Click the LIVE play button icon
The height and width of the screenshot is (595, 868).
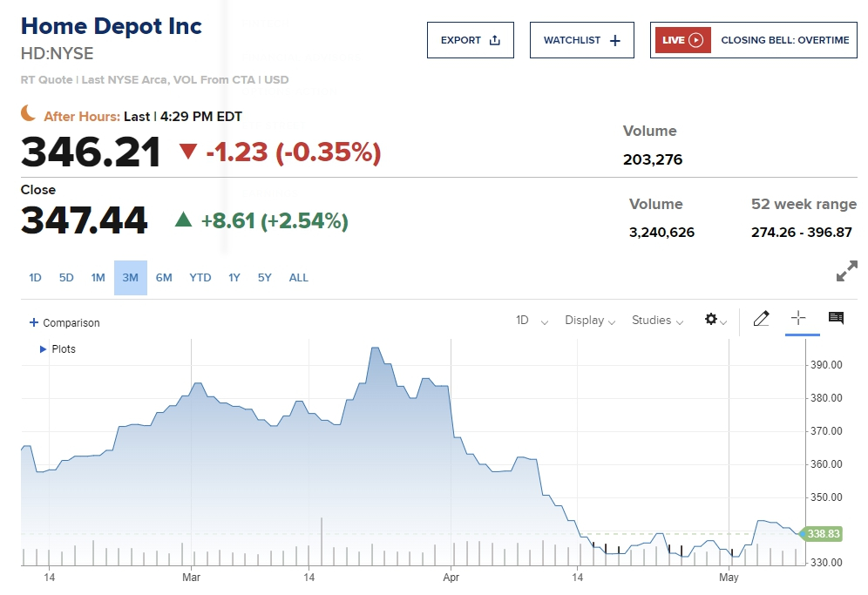pos(695,40)
